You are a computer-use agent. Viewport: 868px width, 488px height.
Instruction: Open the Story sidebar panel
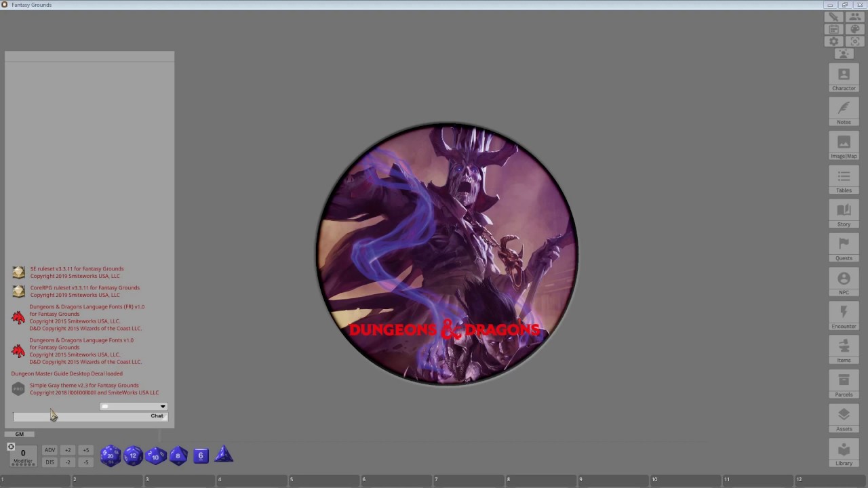coord(844,213)
